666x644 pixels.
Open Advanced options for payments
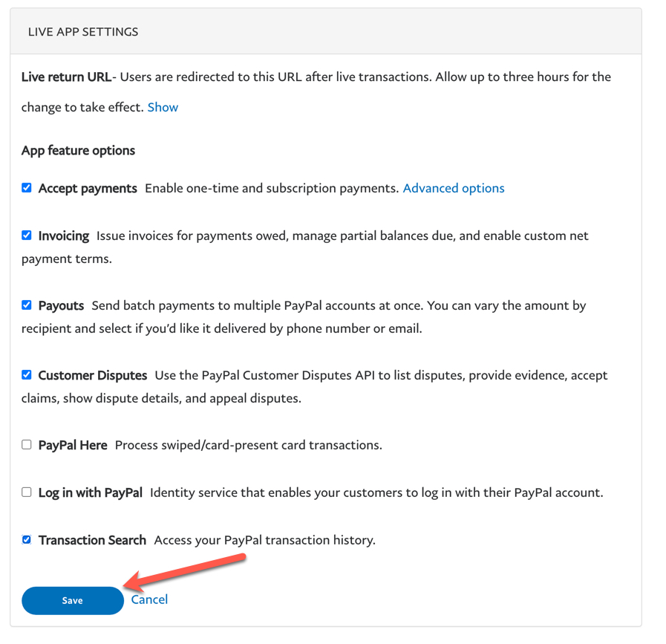pyautogui.click(x=454, y=188)
